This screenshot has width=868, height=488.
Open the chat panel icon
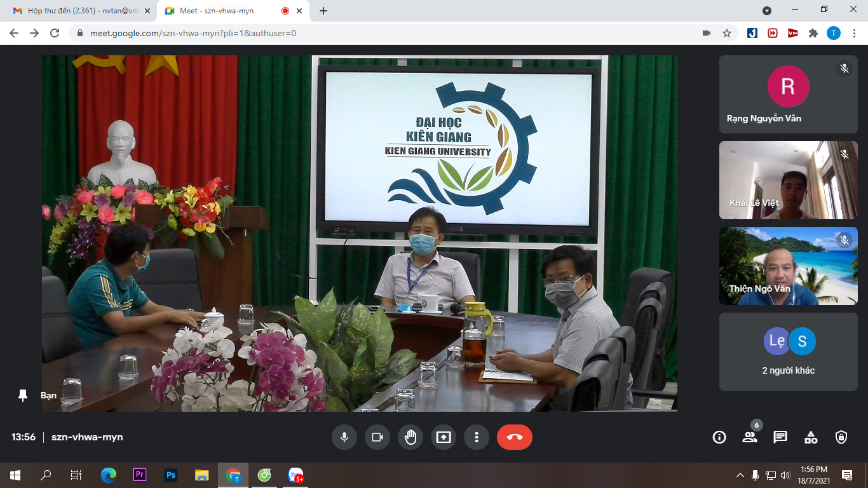click(x=780, y=437)
